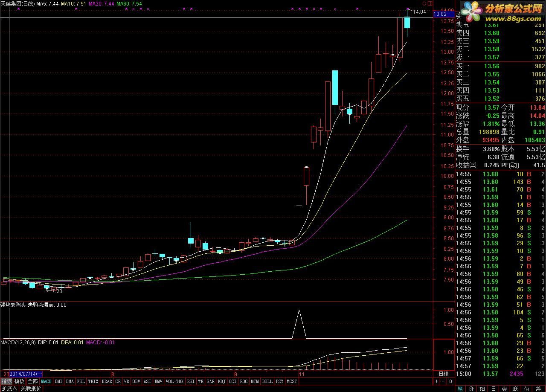The image size is (546, 392).
Task: Switch to the SAR indicator
Action: [x=211, y=381]
